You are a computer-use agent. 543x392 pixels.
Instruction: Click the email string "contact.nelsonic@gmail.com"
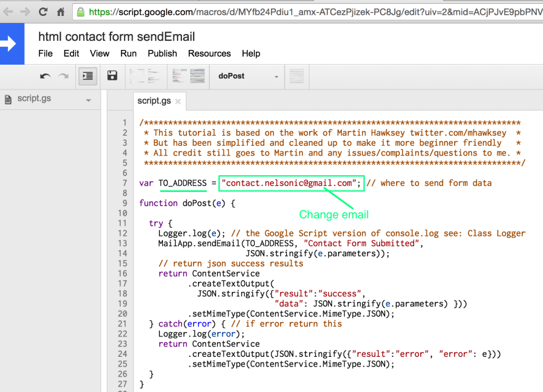click(289, 183)
